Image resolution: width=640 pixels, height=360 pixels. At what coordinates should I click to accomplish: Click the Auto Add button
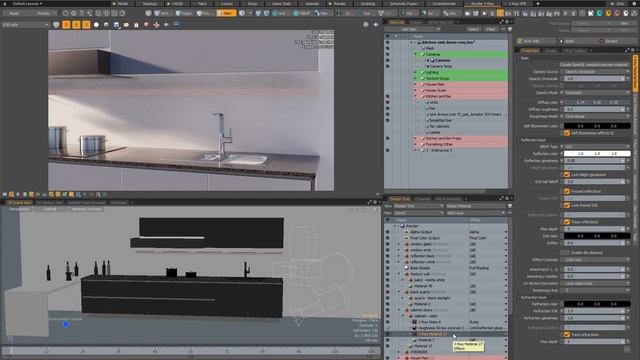tap(536, 41)
